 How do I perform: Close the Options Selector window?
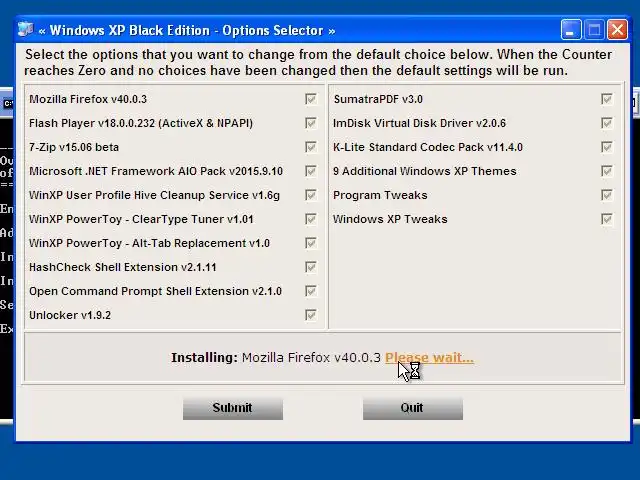(x=618, y=29)
